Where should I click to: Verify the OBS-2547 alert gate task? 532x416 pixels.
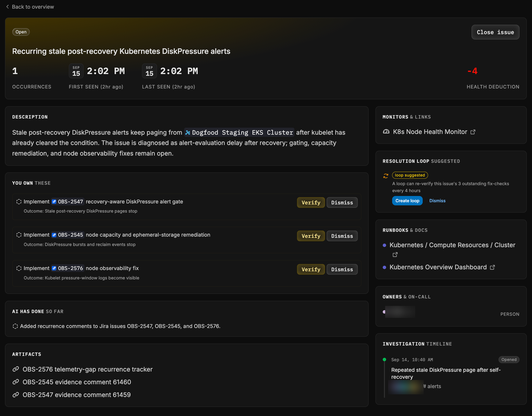pyautogui.click(x=311, y=202)
